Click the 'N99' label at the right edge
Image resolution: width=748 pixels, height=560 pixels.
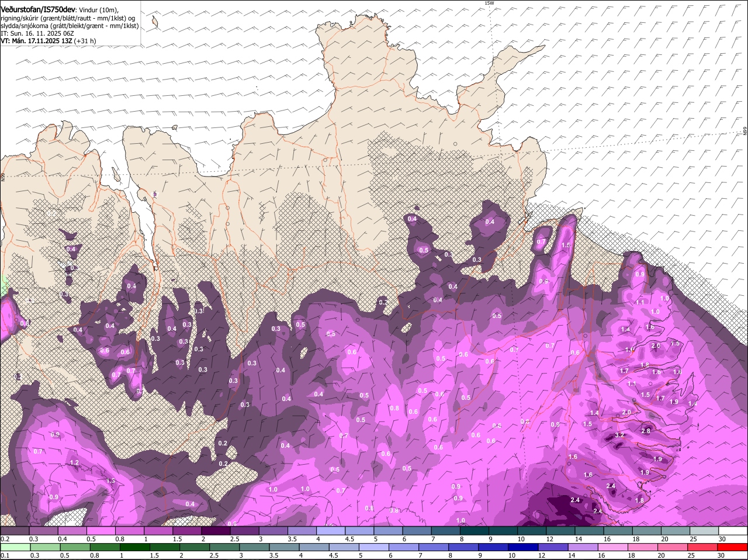point(745,132)
